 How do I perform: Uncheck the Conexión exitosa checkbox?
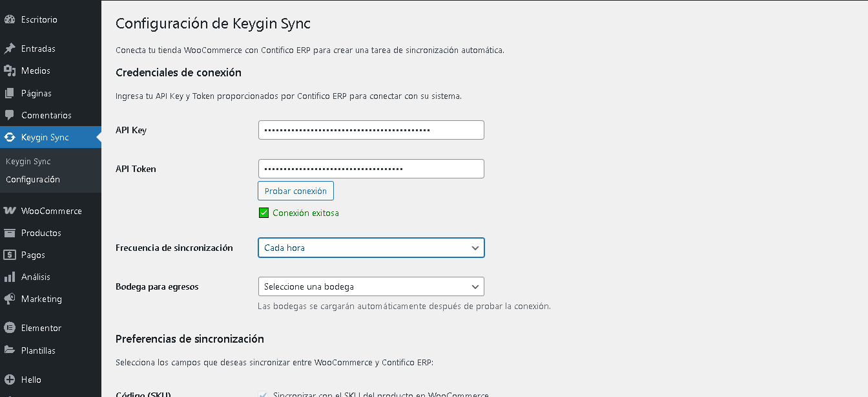click(263, 212)
